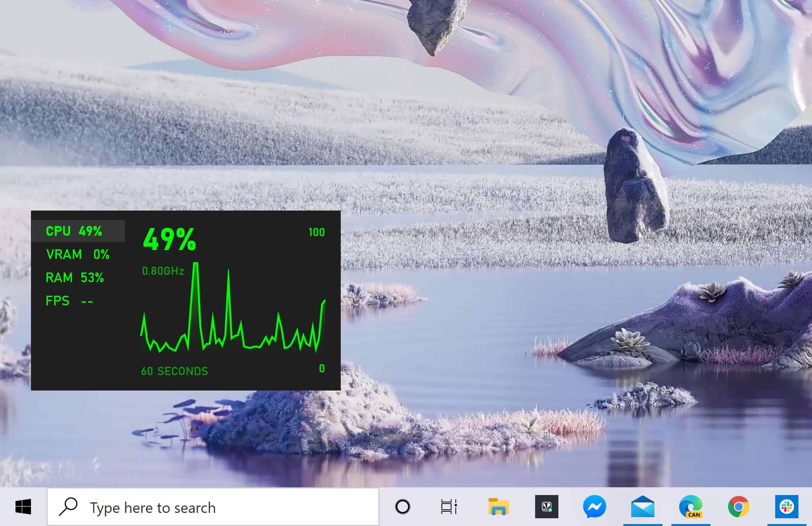Viewport: 812px width, 526px height.
Task: Launch Microsoft Edge browser
Action: coord(690,507)
